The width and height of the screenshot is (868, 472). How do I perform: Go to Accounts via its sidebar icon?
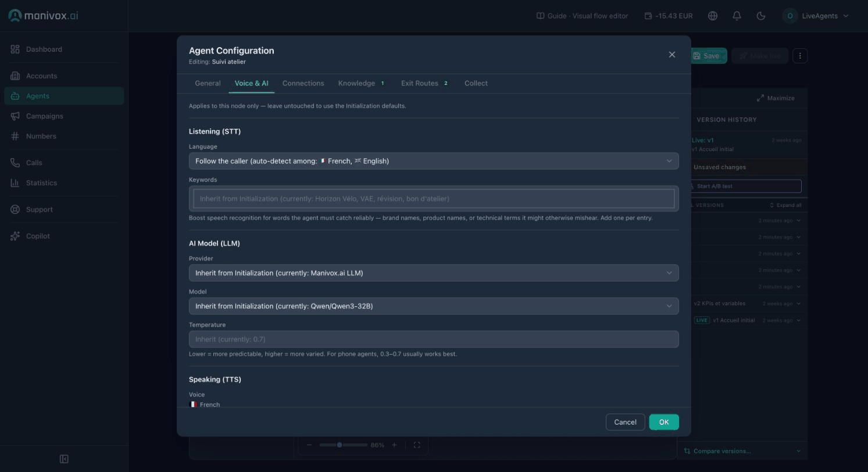pos(15,76)
